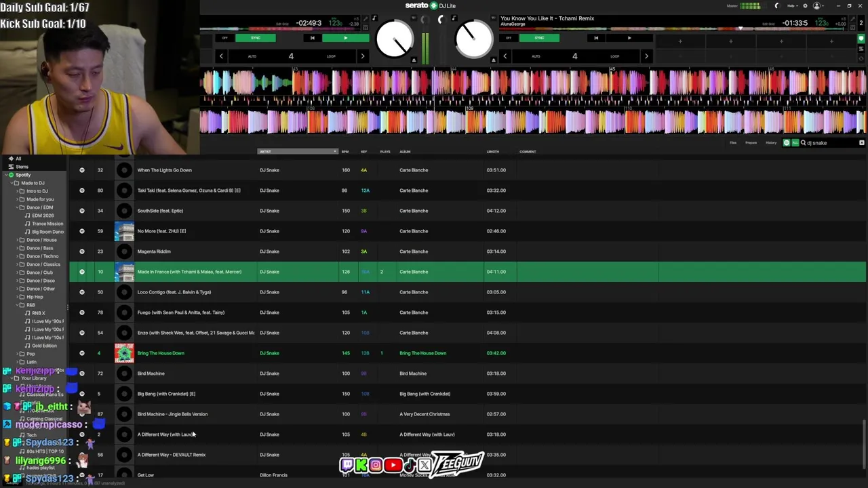
Task: Toggle the ALL search filter
Action: tap(795, 143)
